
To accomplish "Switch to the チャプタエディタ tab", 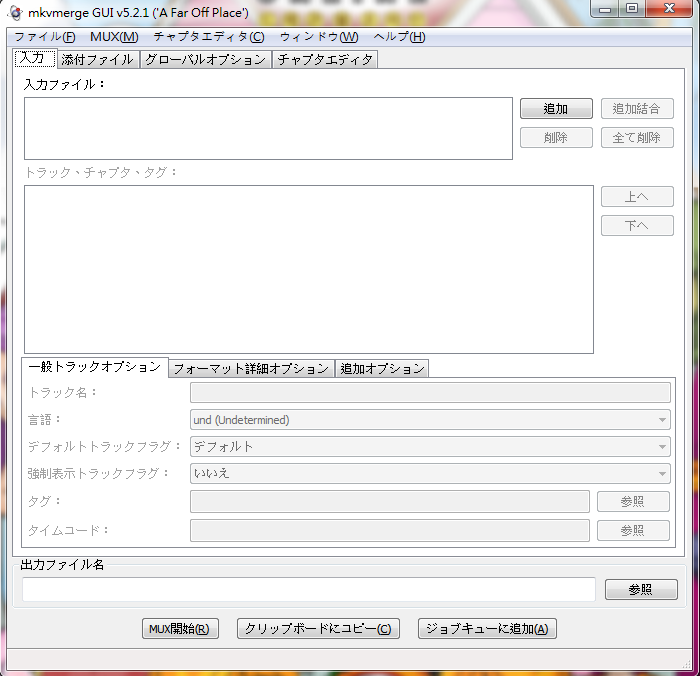I will 325,60.
